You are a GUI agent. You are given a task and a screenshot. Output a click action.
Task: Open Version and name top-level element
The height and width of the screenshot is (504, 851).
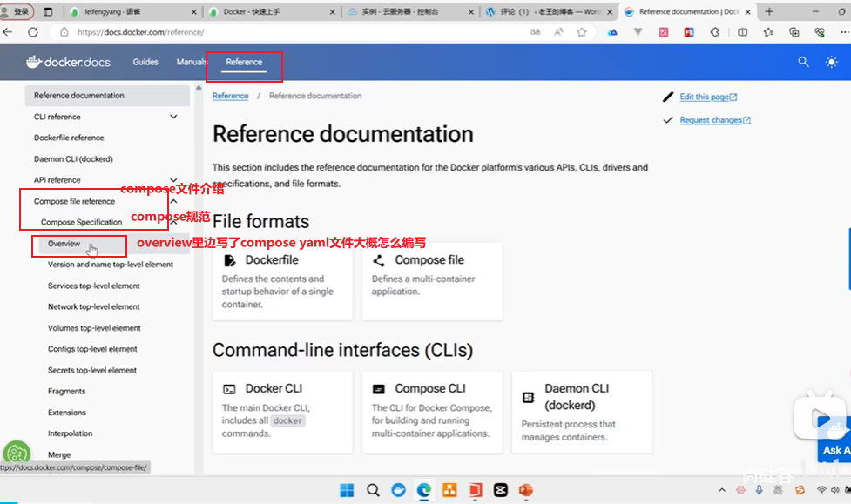pos(111,265)
